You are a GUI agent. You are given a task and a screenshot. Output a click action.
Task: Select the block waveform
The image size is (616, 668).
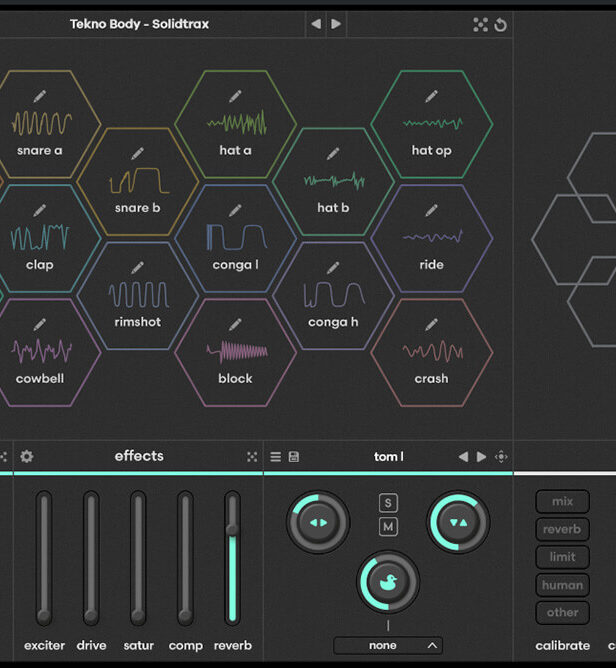pyautogui.click(x=237, y=351)
